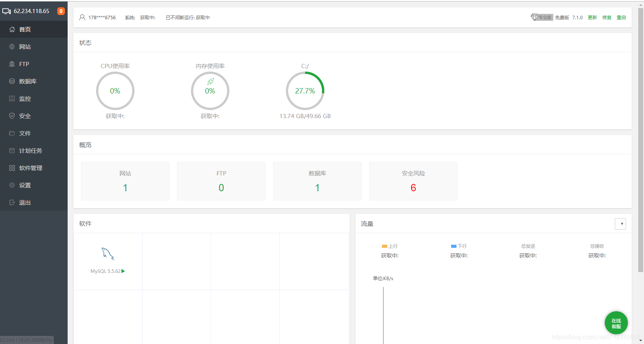Click the database stack icon in sidebar
Viewport: 644px width, 344px height.
tap(12, 81)
